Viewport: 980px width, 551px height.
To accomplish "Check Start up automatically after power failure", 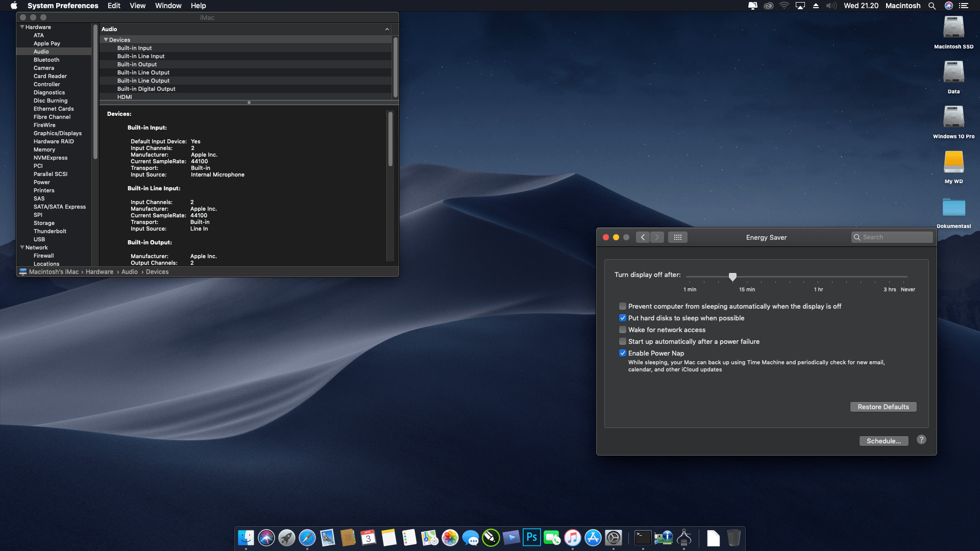I will coord(623,341).
